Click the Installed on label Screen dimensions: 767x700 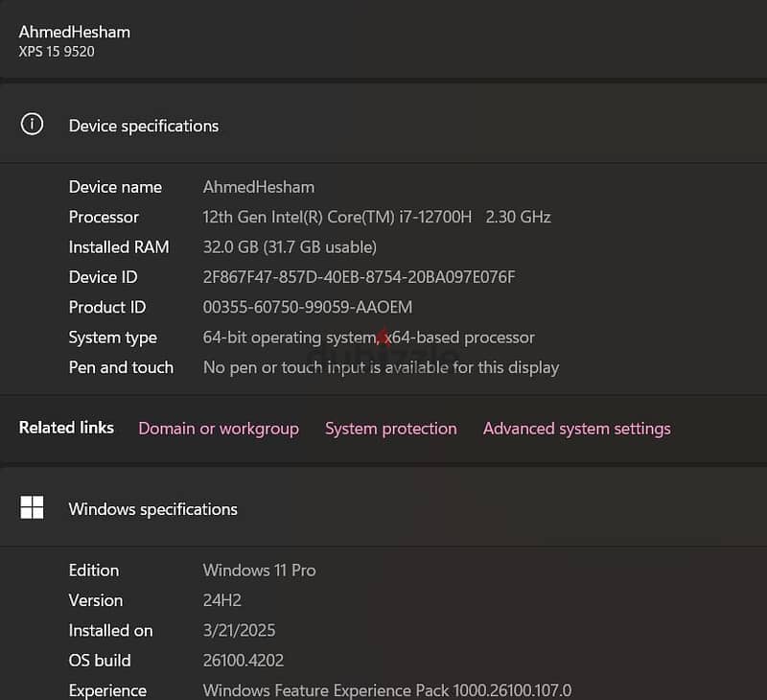pyautogui.click(x=111, y=631)
